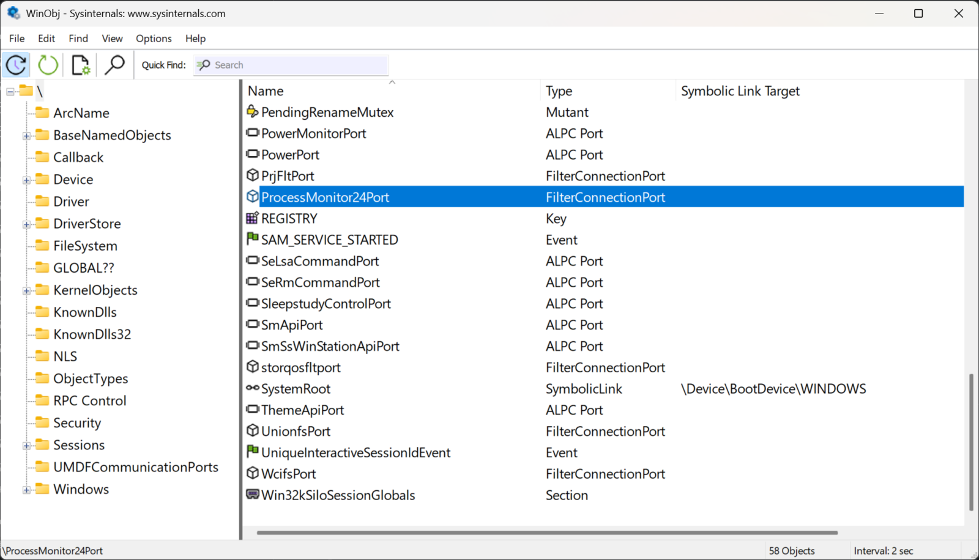This screenshot has height=560, width=979.
Task: Click the registry key icon next to REGISTRY
Action: pyautogui.click(x=252, y=218)
